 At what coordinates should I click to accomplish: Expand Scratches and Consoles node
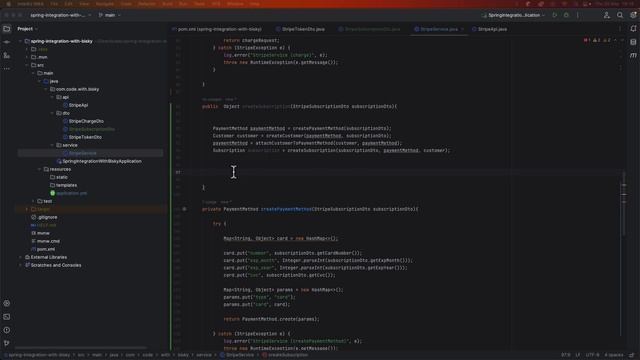pyautogui.click(x=20, y=265)
